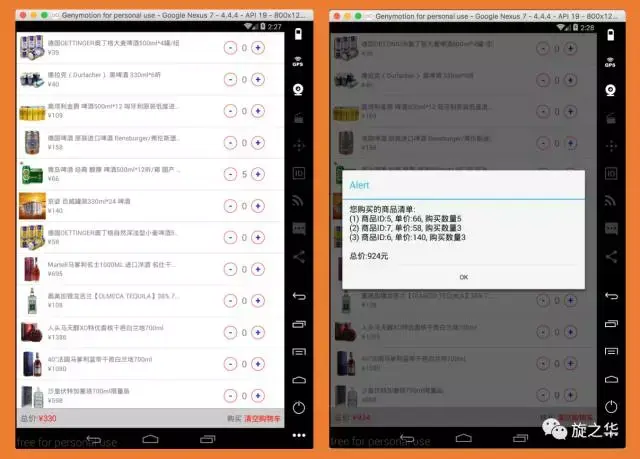Screen dimensions: 640x459
Task: Decrease the ¥66 Tsingtao beer quantity from 5
Action: coord(230,174)
